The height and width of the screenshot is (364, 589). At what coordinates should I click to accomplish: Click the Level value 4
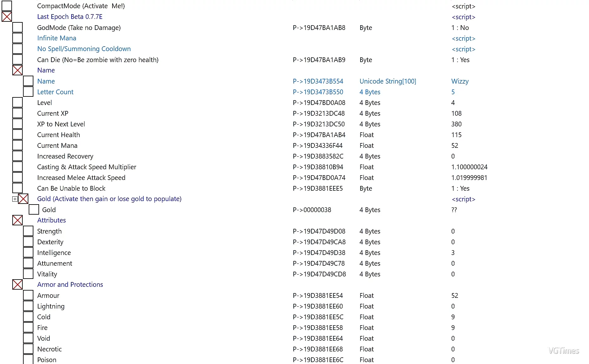pos(453,103)
